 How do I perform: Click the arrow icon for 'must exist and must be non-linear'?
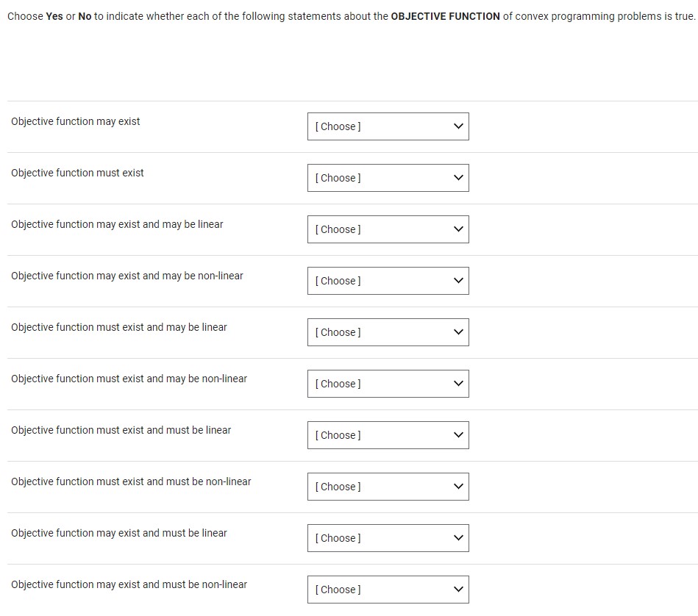point(458,486)
